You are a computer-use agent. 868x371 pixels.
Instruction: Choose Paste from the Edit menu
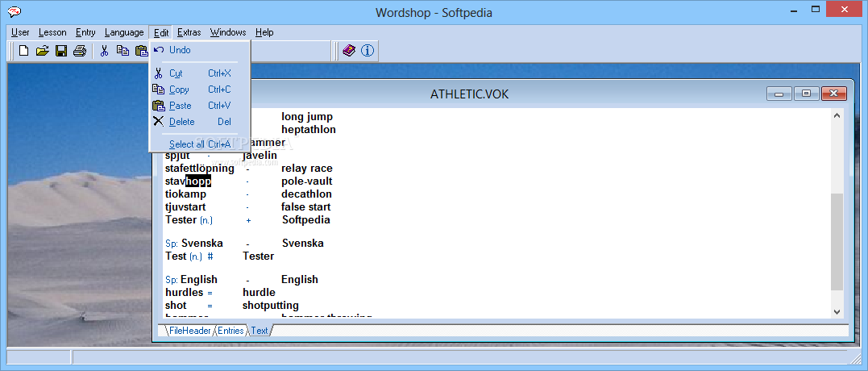[200, 105]
